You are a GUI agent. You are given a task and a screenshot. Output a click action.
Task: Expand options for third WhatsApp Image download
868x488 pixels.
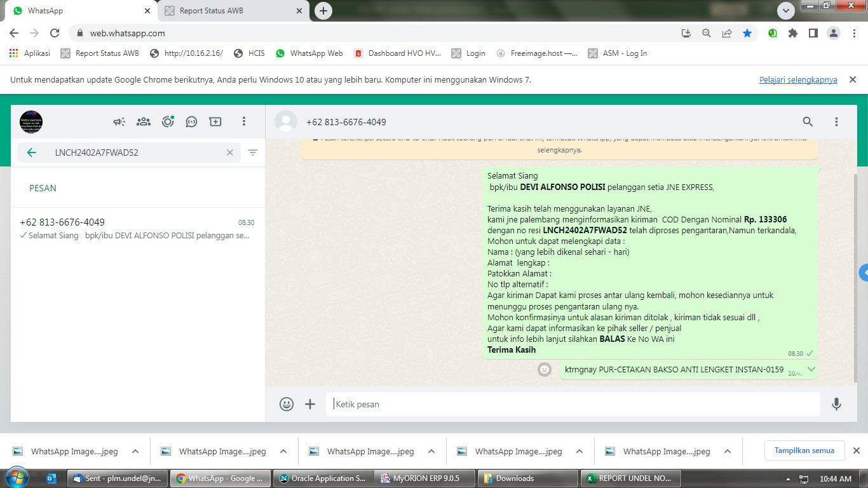(x=431, y=452)
